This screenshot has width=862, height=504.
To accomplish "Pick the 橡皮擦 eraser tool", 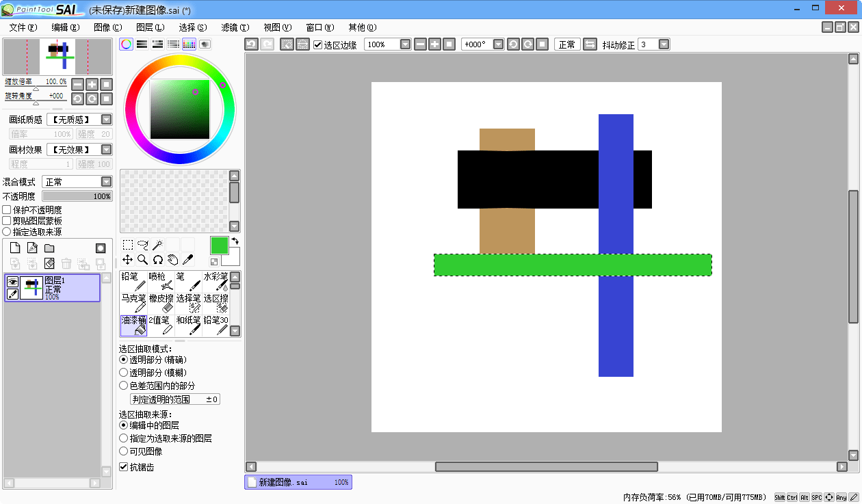I will click(161, 302).
